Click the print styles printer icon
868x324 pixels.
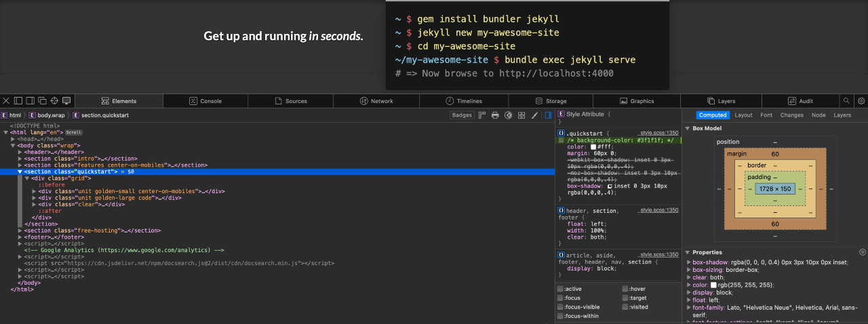[x=495, y=115]
